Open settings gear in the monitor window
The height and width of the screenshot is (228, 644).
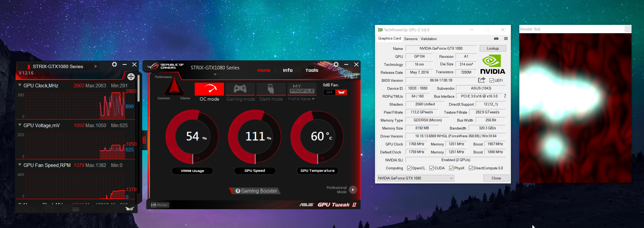[x=115, y=64]
